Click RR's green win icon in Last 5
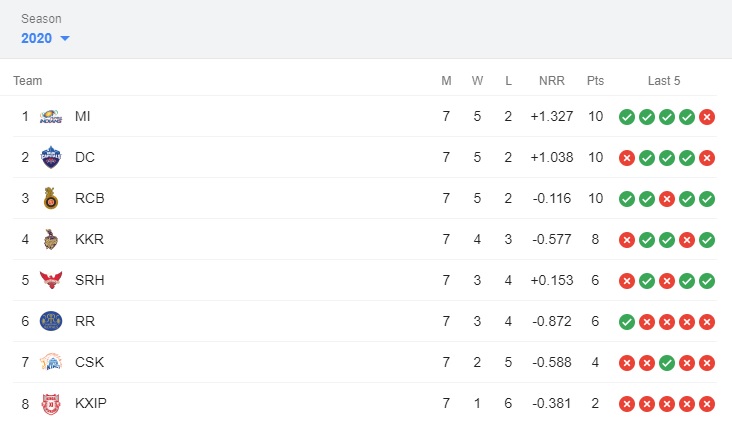This screenshot has height=427, width=732. (626, 322)
